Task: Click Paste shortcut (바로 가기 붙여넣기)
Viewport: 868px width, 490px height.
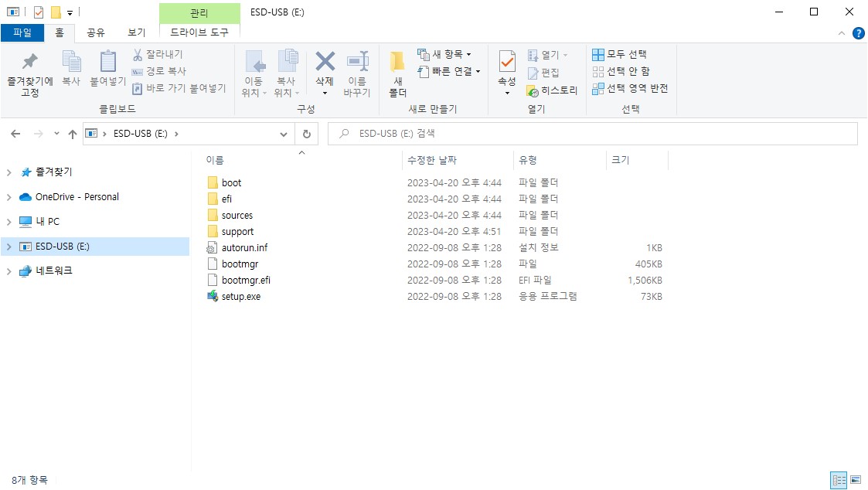Action: (x=179, y=89)
